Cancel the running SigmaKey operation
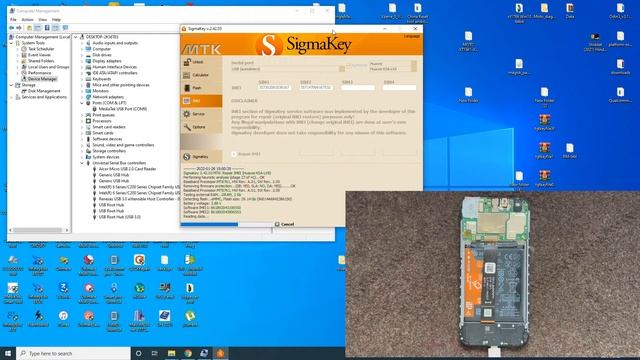 pyautogui.click(x=284, y=224)
